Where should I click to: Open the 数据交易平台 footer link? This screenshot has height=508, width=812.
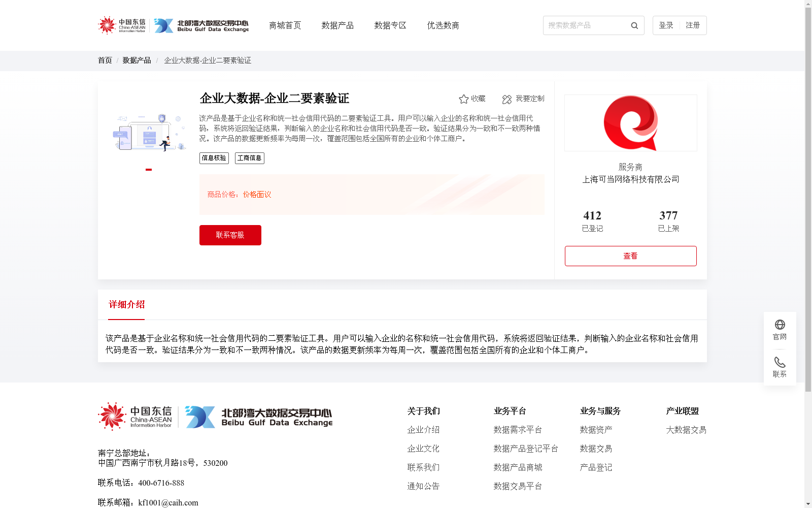[518, 486]
